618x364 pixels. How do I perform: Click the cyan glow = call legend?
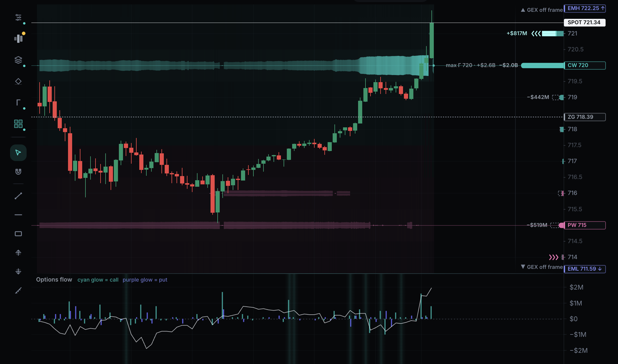(x=98, y=280)
